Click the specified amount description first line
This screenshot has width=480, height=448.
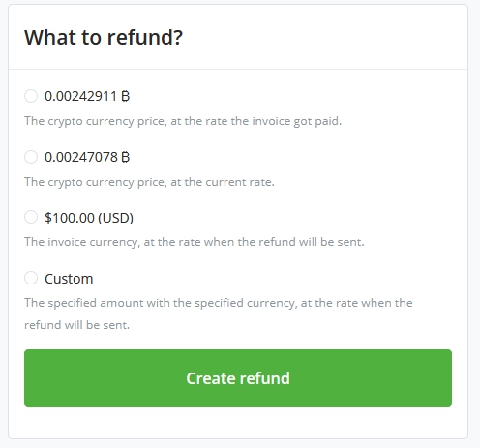pos(219,303)
